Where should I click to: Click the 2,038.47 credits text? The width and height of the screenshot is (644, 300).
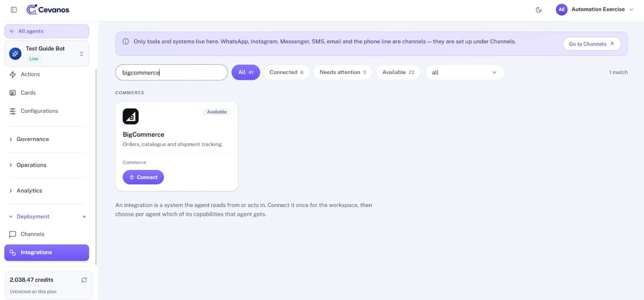pos(32,280)
